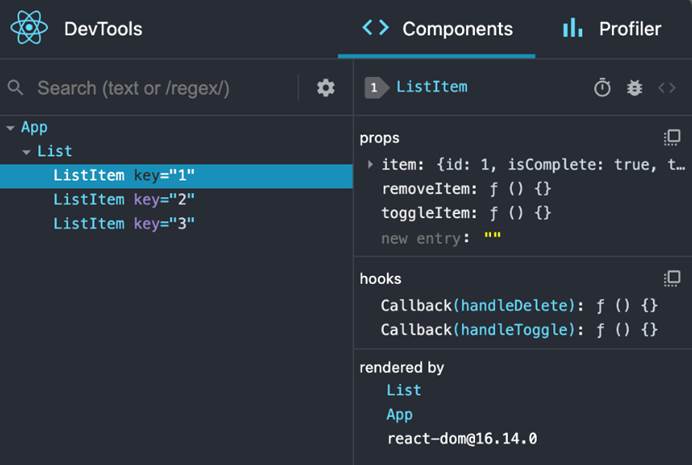The image size is (692, 465).
Task: Log component data with bug icon
Action: click(x=635, y=88)
